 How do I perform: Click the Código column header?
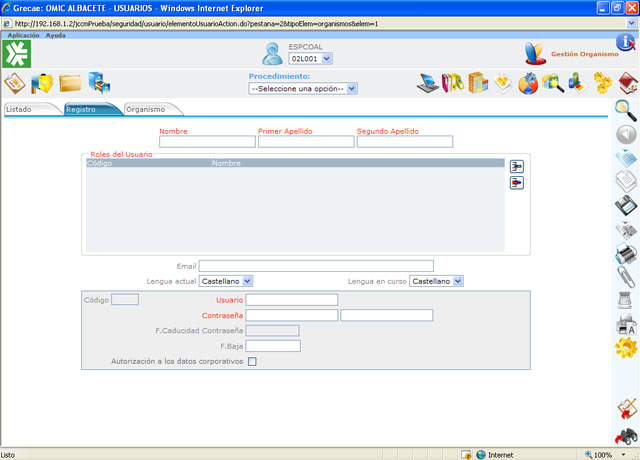pos(100,163)
